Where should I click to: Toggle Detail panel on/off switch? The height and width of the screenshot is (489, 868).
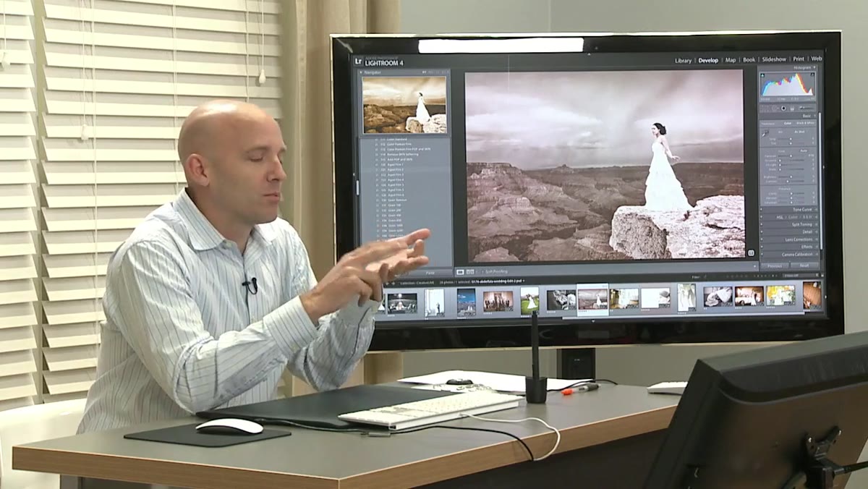(x=761, y=232)
